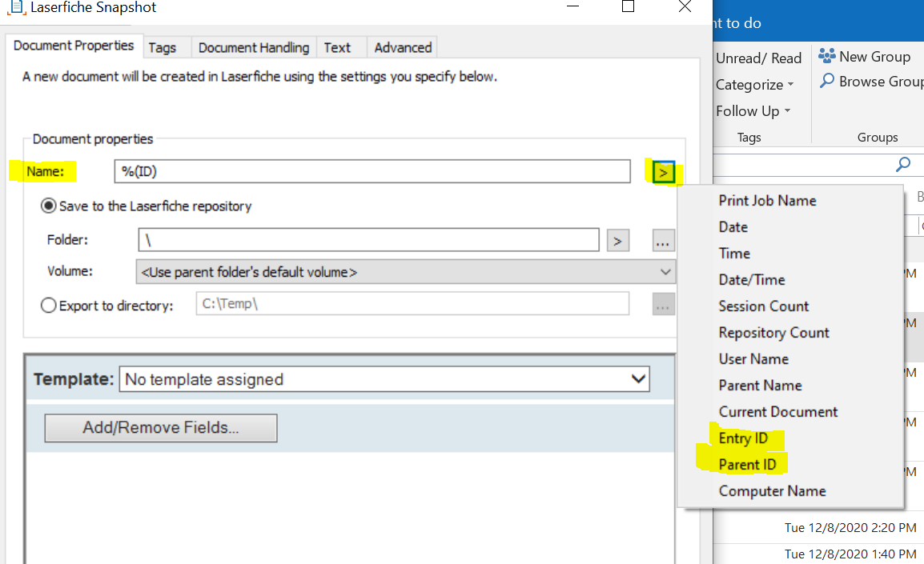Expand the Template dropdown
Screen dimensions: 924x564
(x=639, y=378)
